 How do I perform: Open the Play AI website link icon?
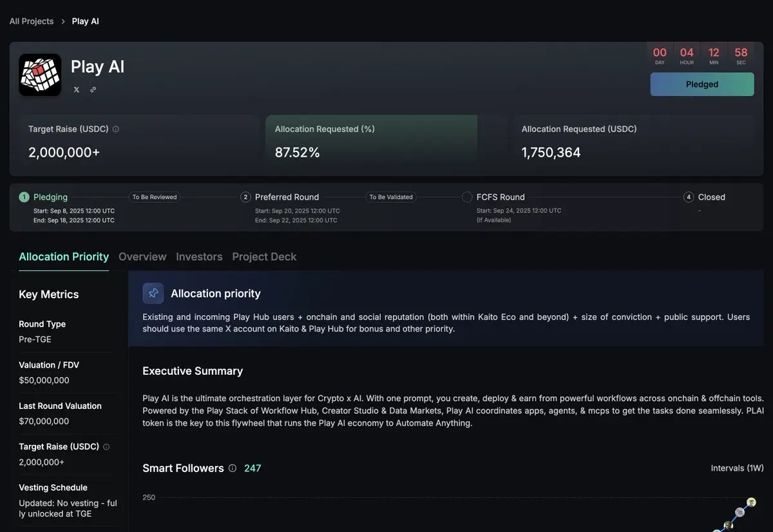[93, 90]
